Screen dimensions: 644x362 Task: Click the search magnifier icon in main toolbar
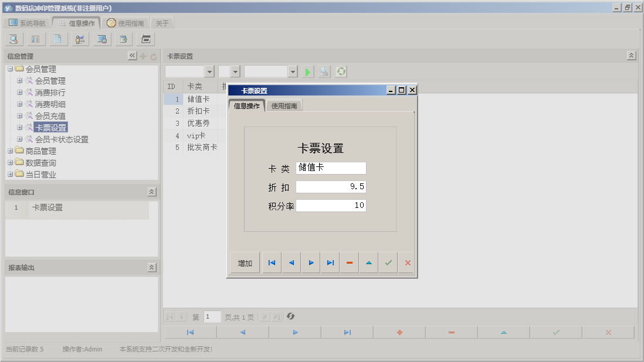(14, 39)
